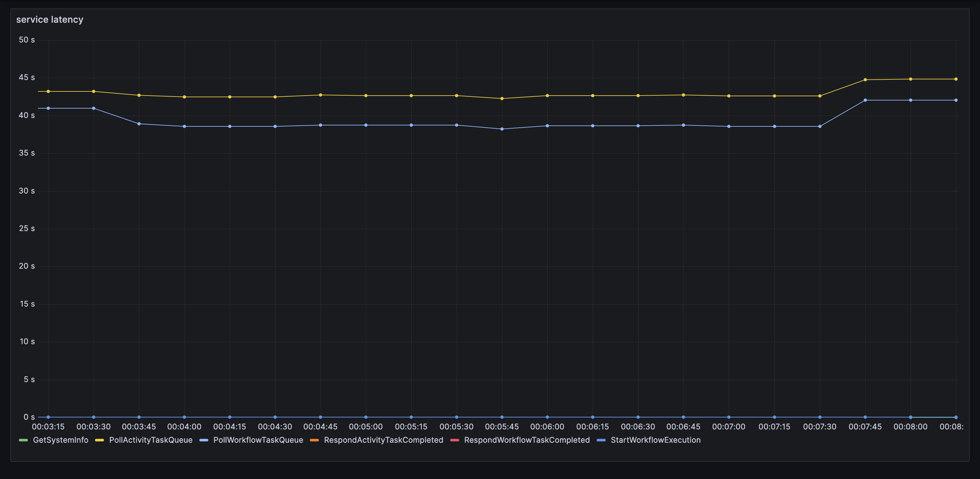Select the RespondWorkflowTaskCompleted legend label

point(527,440)
